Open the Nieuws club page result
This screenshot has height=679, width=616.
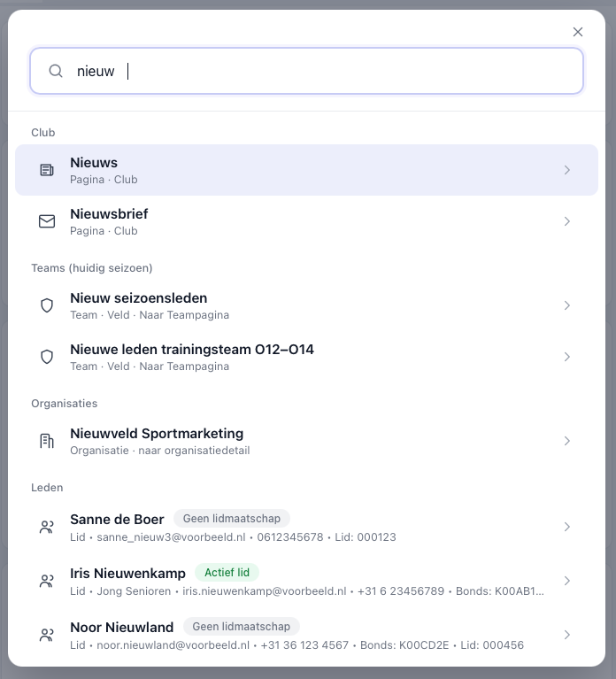coord(306,170)
